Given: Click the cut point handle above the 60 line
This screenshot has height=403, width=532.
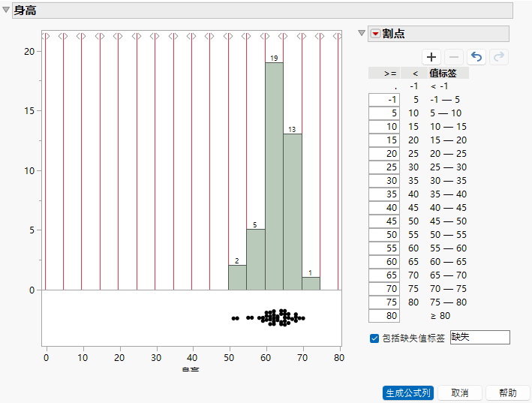Looking at the screenshot, I should [x=265, y=36].
